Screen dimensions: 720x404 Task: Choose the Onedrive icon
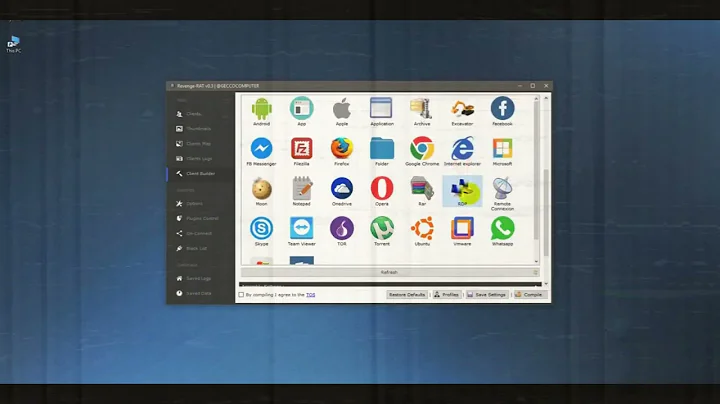342,191
